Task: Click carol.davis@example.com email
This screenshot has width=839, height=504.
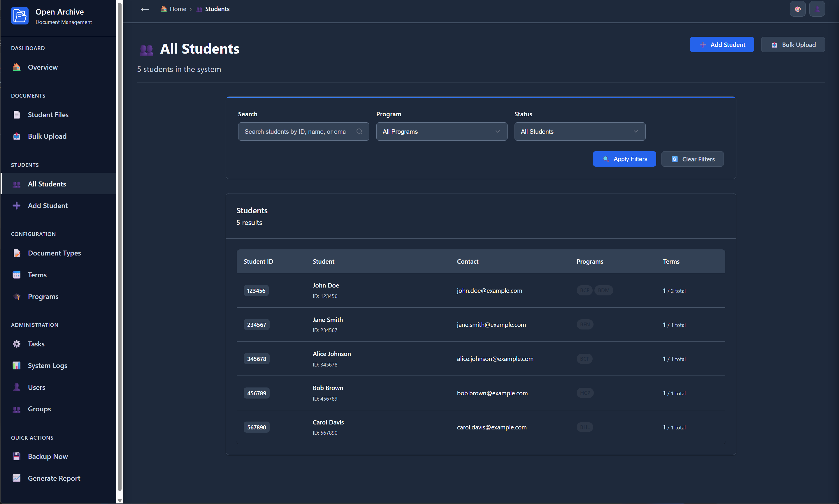Action: coord(492,427)
